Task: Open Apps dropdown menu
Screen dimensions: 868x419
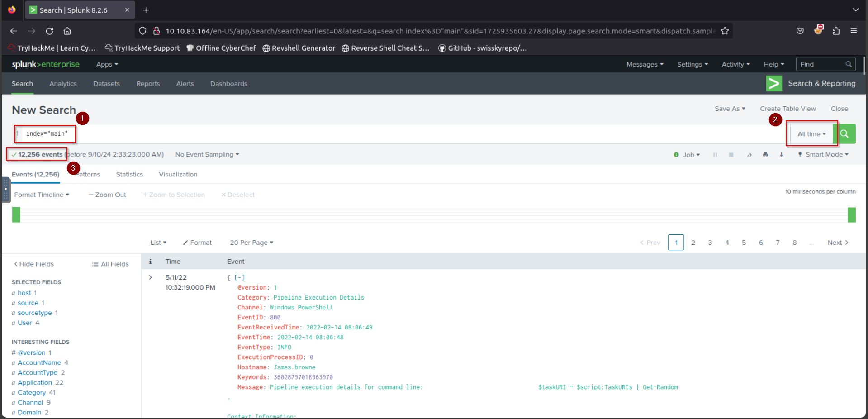Action: (x=107, y=64)
